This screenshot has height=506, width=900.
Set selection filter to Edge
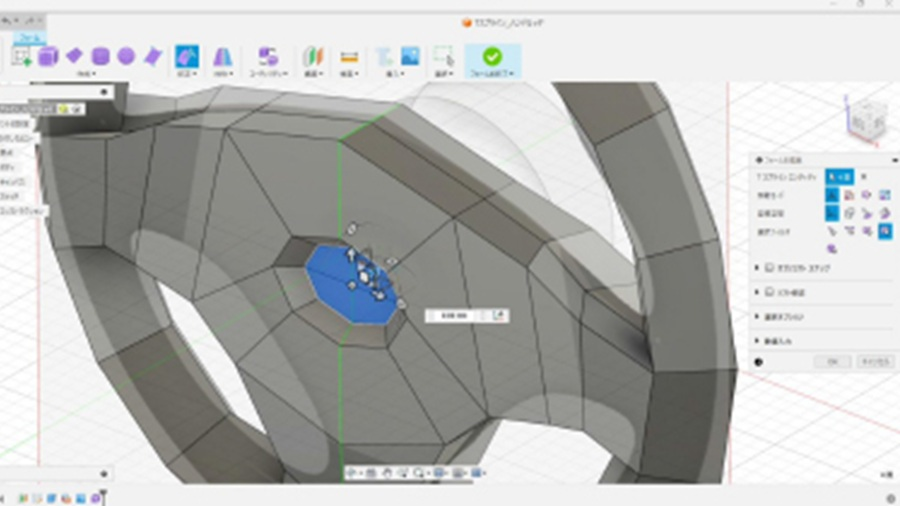(849, 231)
